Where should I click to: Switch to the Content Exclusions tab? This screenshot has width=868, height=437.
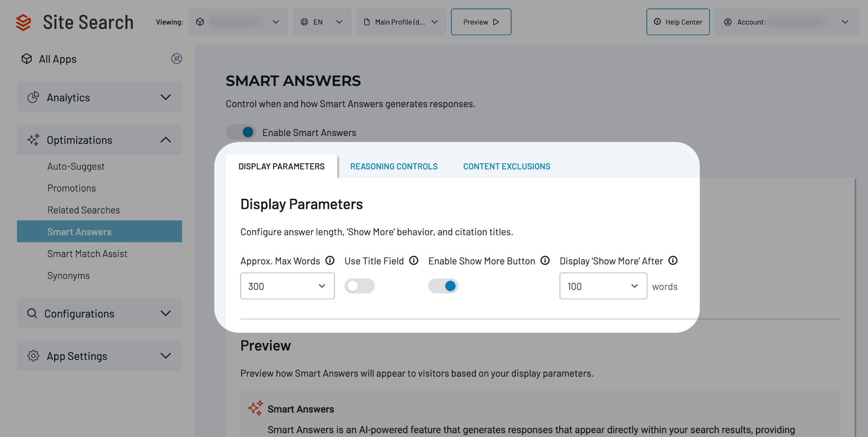506,166
